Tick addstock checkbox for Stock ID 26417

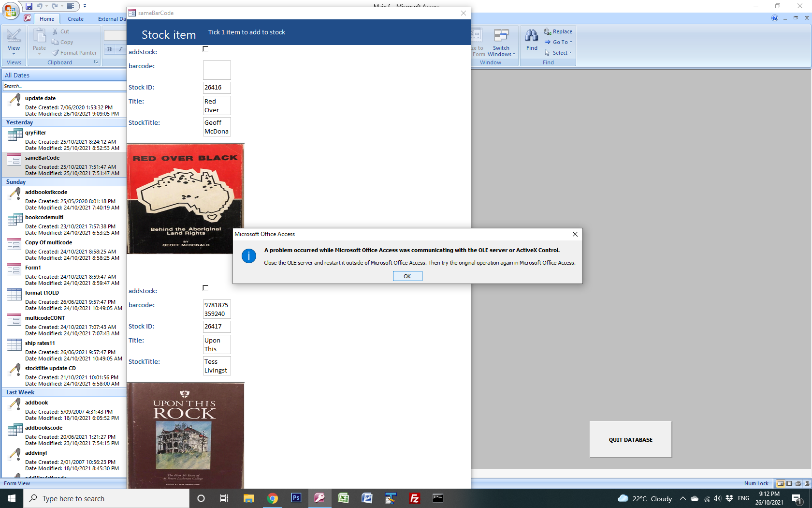[205, 288]
